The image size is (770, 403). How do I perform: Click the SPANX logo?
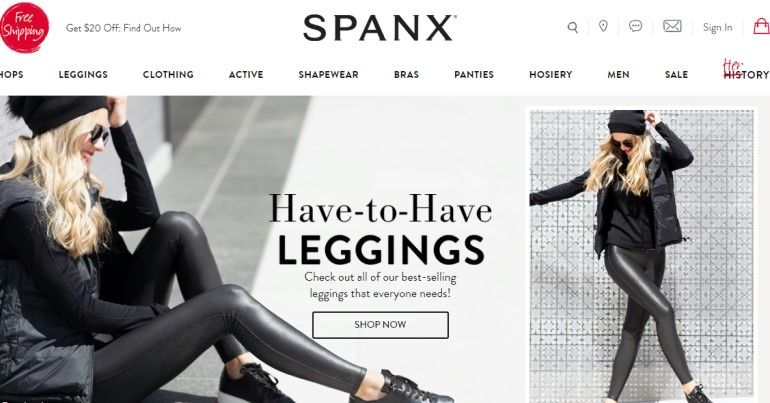380,28
